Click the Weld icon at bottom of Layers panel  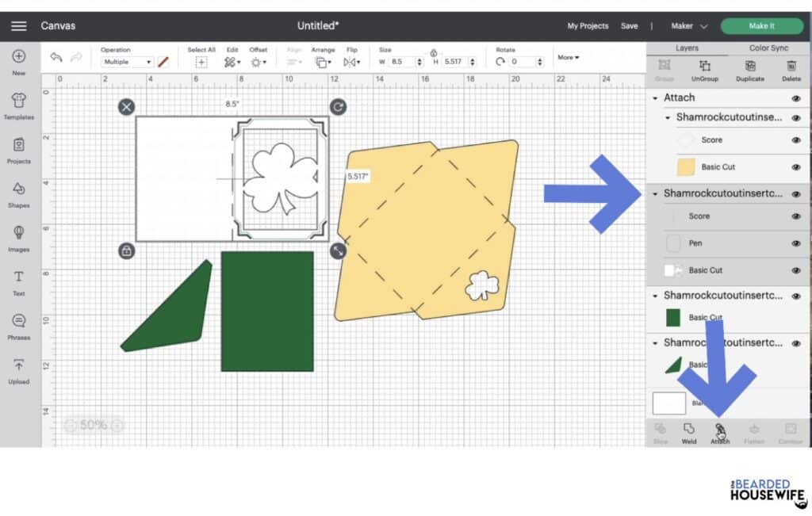click(x=689, y=432)
